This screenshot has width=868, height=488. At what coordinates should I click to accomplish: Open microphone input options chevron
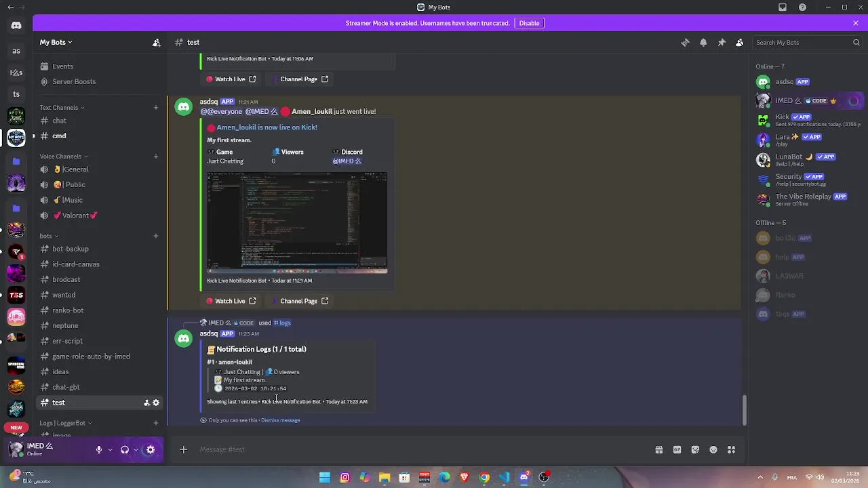click(110, 449)
